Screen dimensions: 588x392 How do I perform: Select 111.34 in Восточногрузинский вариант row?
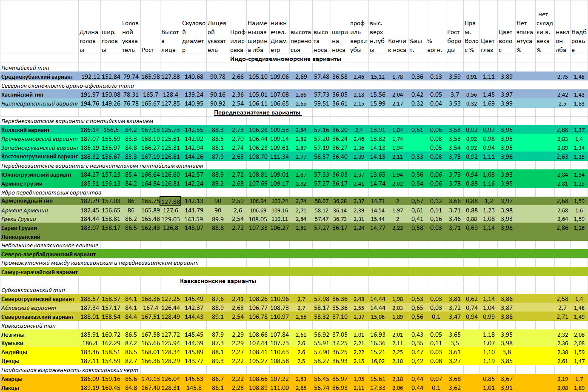point(280,157)
